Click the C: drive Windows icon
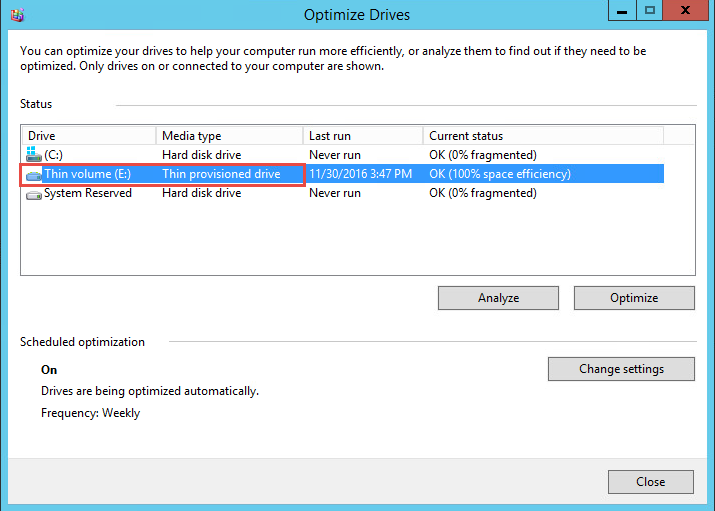 [x=35, y=155]
